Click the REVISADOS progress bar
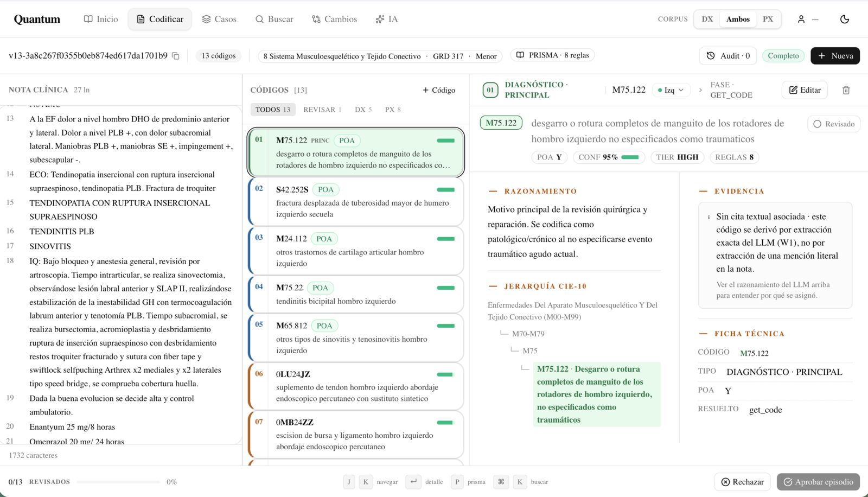Screen dimensions: 868x497 click(118, 481)
